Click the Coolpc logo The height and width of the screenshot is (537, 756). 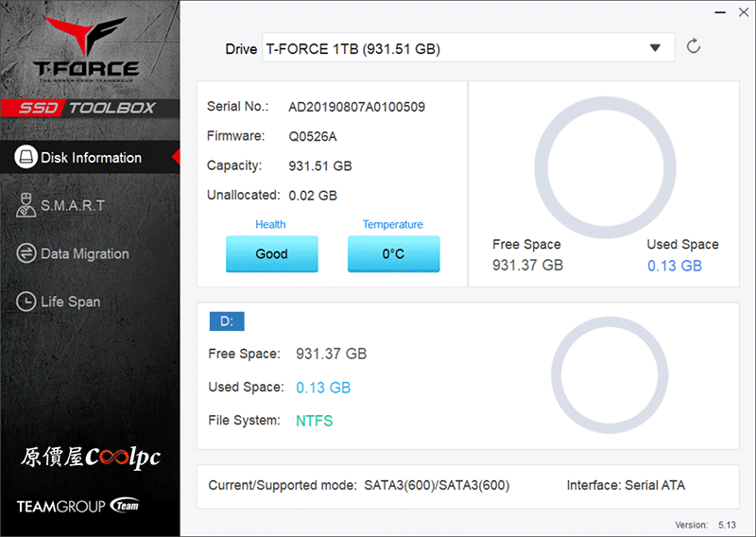(x=90, y=457)
